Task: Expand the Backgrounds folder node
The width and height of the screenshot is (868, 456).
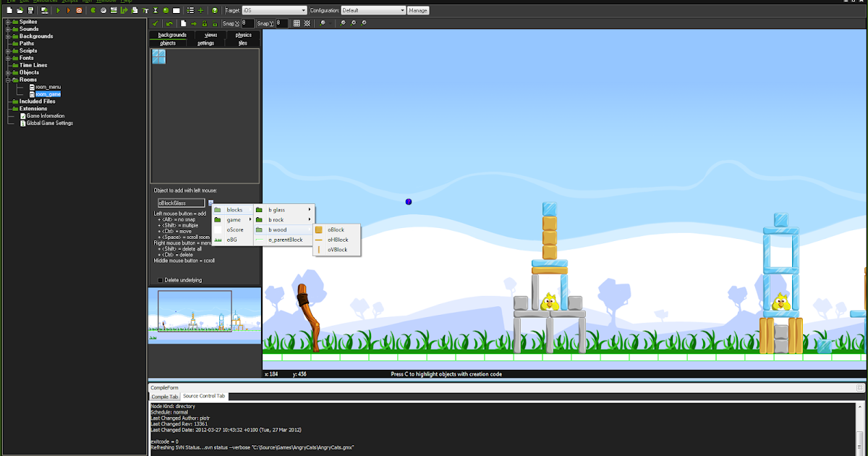Action: click(8, 36)
